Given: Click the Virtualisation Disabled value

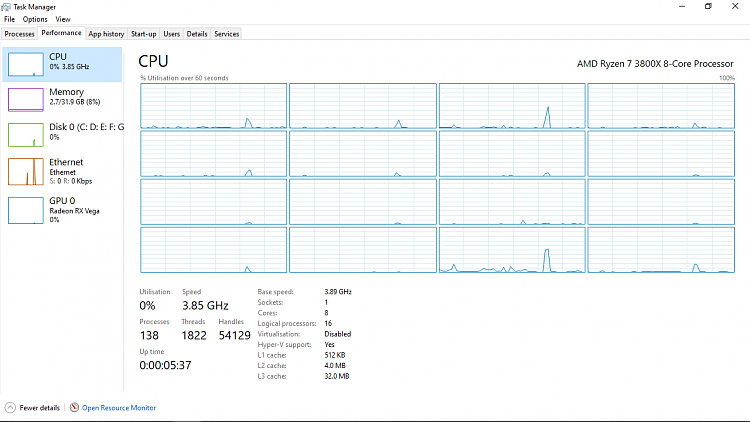Looking at the screenshot, I should 338,334.
